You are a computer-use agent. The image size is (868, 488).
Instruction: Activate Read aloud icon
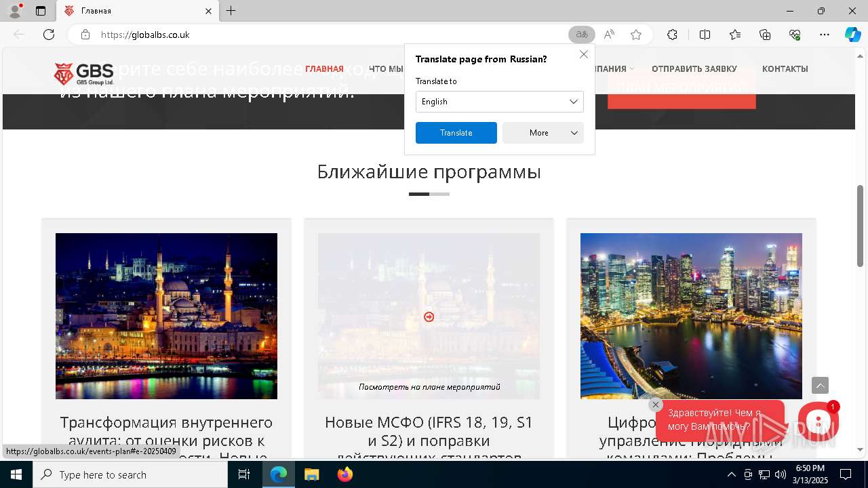[609, 35]
